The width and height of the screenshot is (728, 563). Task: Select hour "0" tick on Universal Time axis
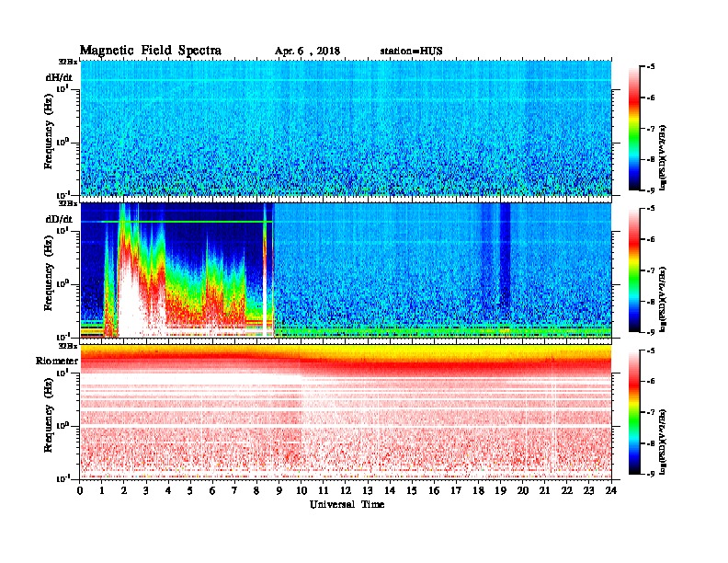[x=80, y=490]
